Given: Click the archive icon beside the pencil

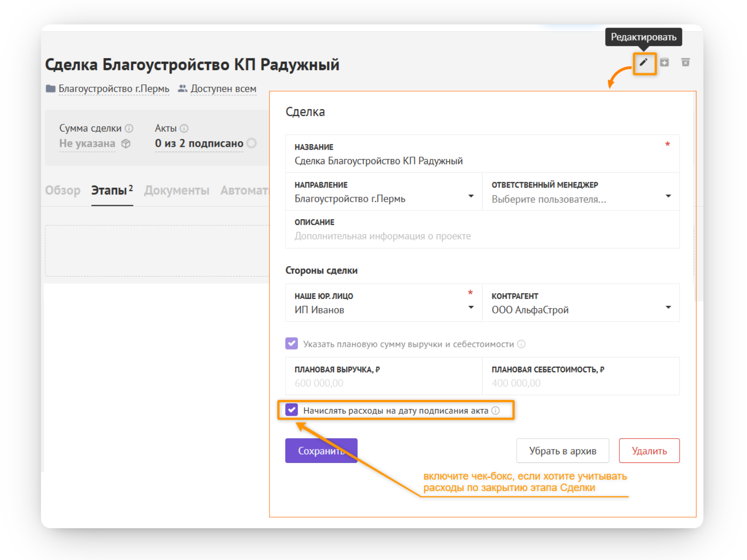Looking at the screenshot, I should 665,62.
